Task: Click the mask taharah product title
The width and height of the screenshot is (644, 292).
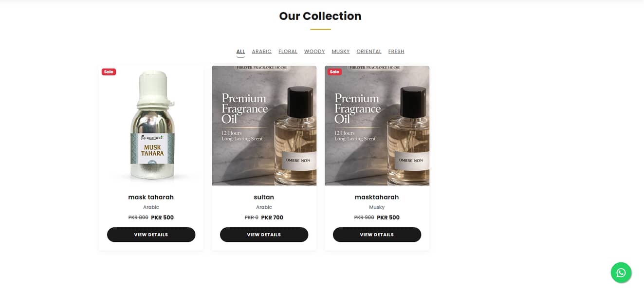Action: [x=151, y=197]
